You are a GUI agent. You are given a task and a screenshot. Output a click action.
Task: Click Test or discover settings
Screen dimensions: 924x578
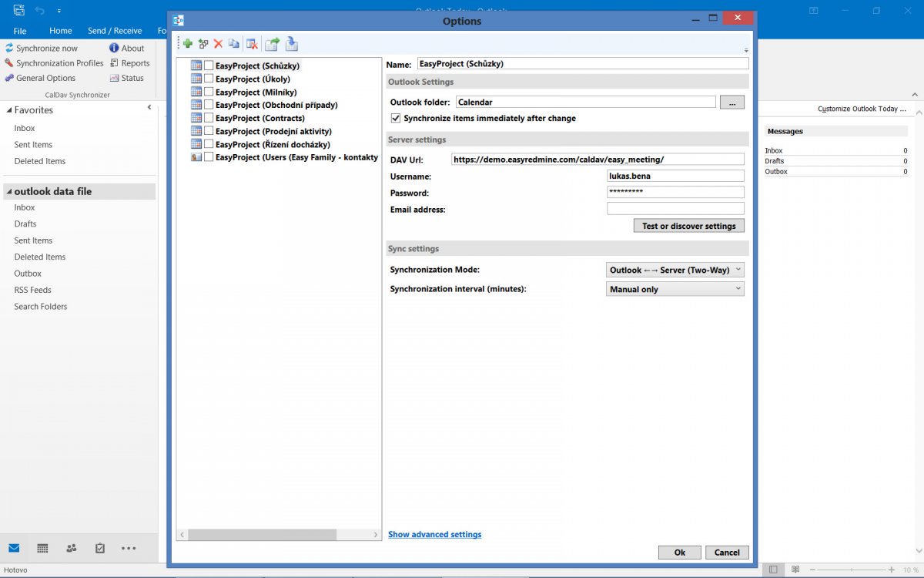(688, 225)
